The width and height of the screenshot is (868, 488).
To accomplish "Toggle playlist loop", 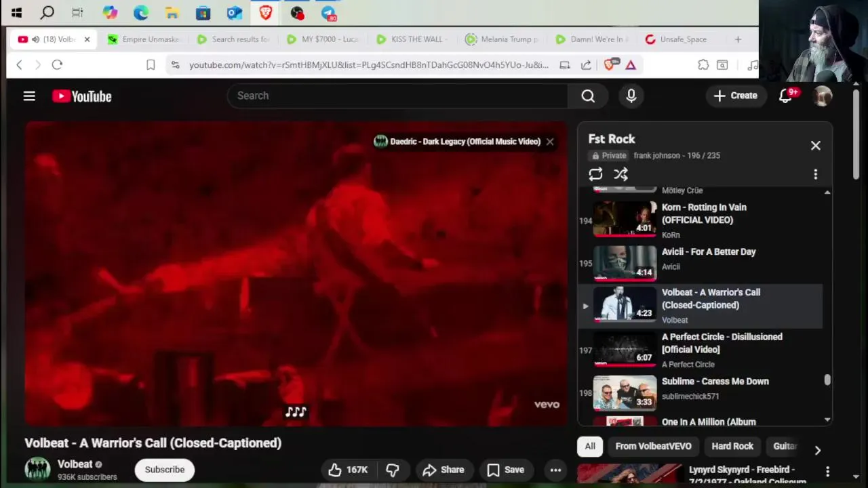I will [595, 174].
